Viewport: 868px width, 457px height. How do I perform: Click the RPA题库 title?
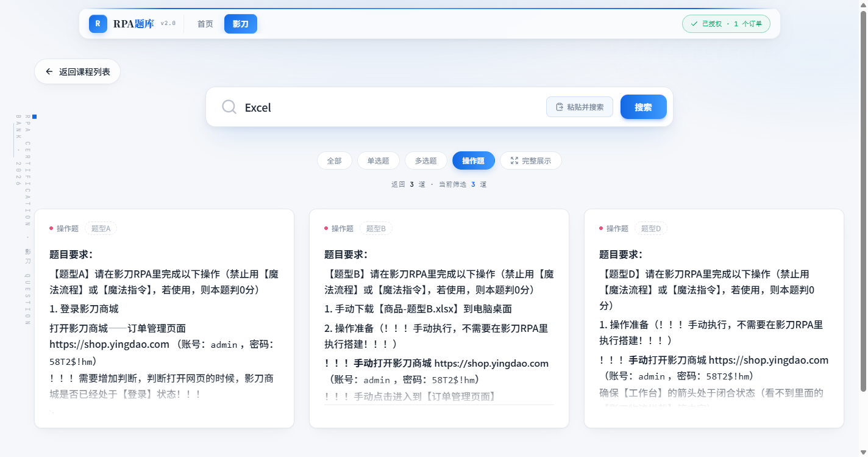point(133,24)
